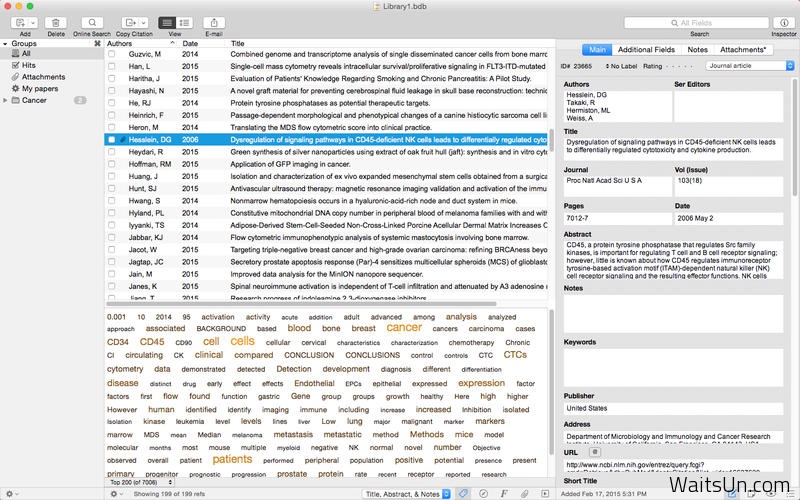The image size is (800, 500).
Task: Check the box for Hesslein, DG reference
Action: click(x=111, y=139)
